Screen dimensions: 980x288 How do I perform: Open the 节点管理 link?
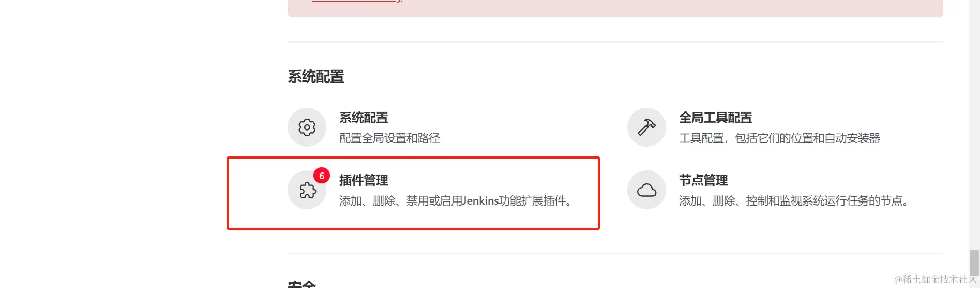click(x=703, y=180)
